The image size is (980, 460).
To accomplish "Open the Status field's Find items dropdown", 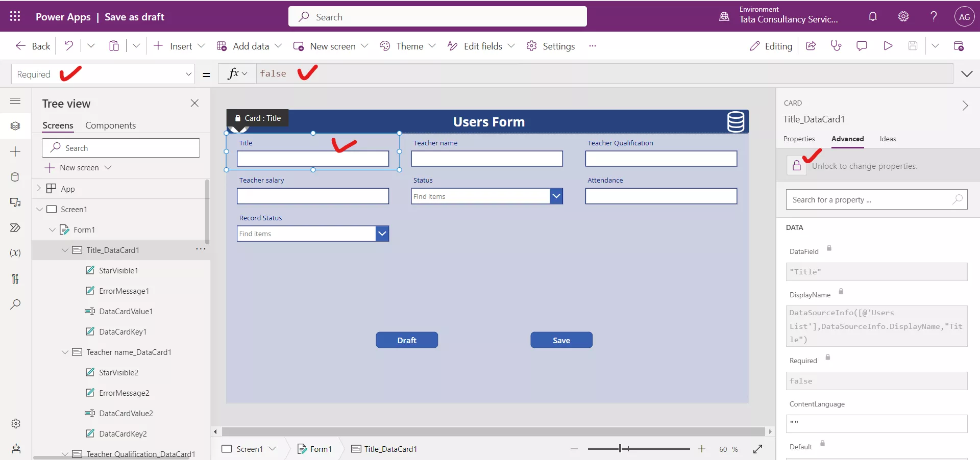I will (x=556, y=196).
